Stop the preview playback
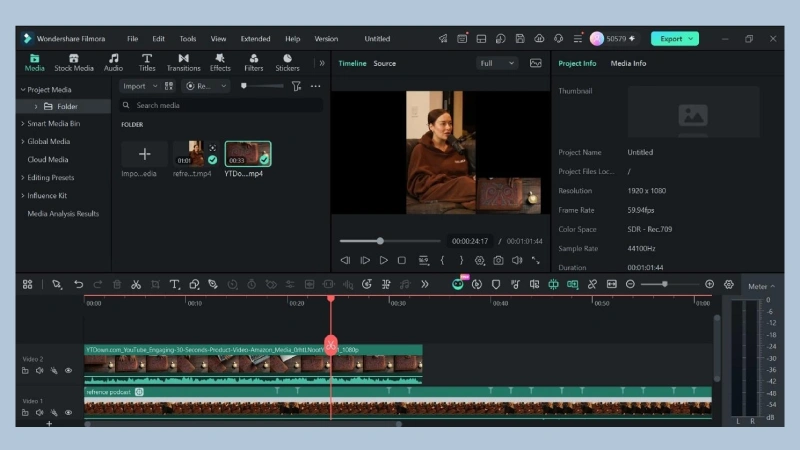Viewport: 800px width, 450px height. 402,260
